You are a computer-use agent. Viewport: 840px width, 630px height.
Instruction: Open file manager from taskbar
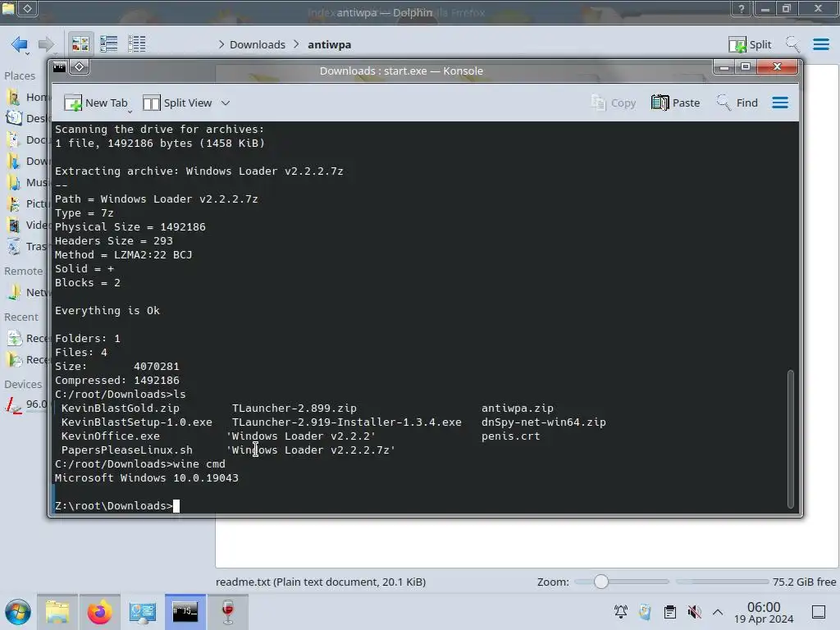point(57,612)
